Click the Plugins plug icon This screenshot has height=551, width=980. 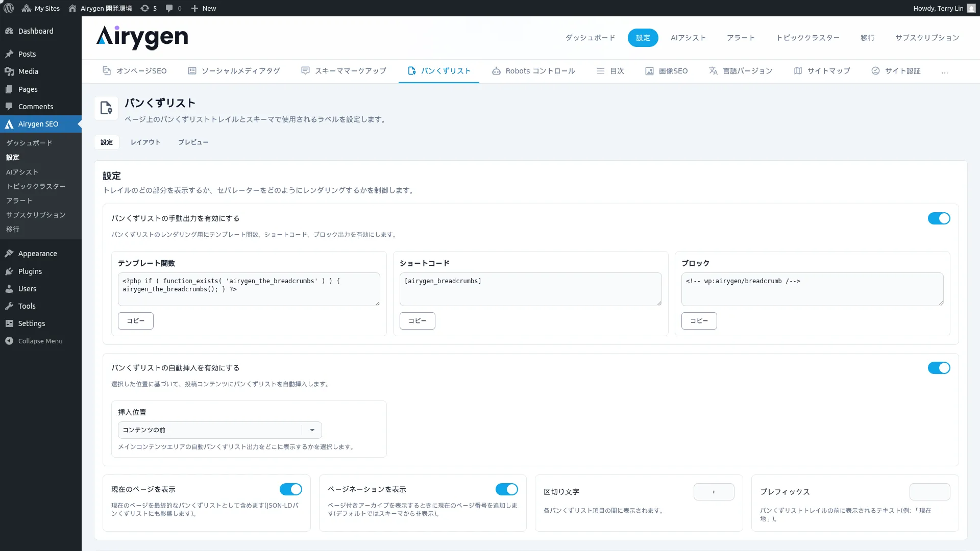tap(9, 271)
